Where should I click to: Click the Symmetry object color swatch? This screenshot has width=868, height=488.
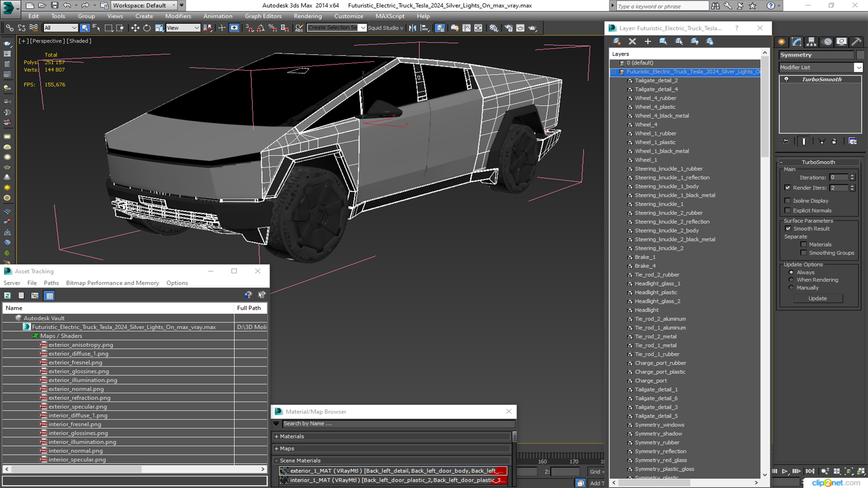[x=860, y=55]
